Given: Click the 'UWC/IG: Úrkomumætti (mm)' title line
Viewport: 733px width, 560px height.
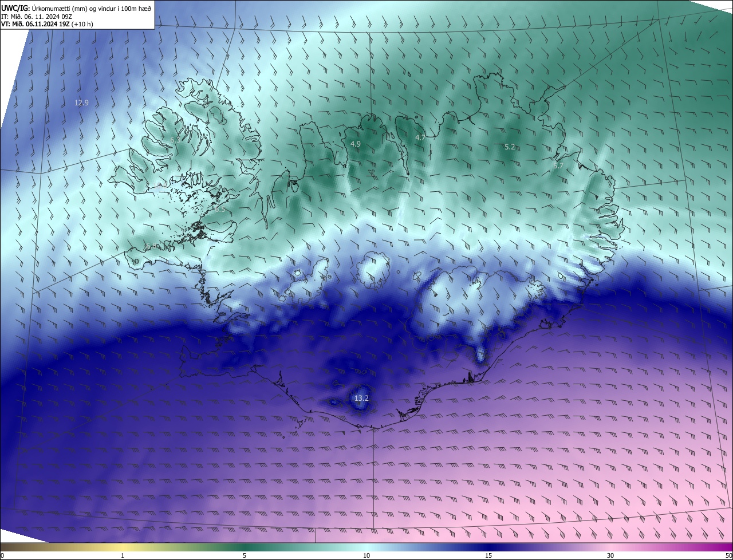Looking at the screenshot, I should pos(76,8).
